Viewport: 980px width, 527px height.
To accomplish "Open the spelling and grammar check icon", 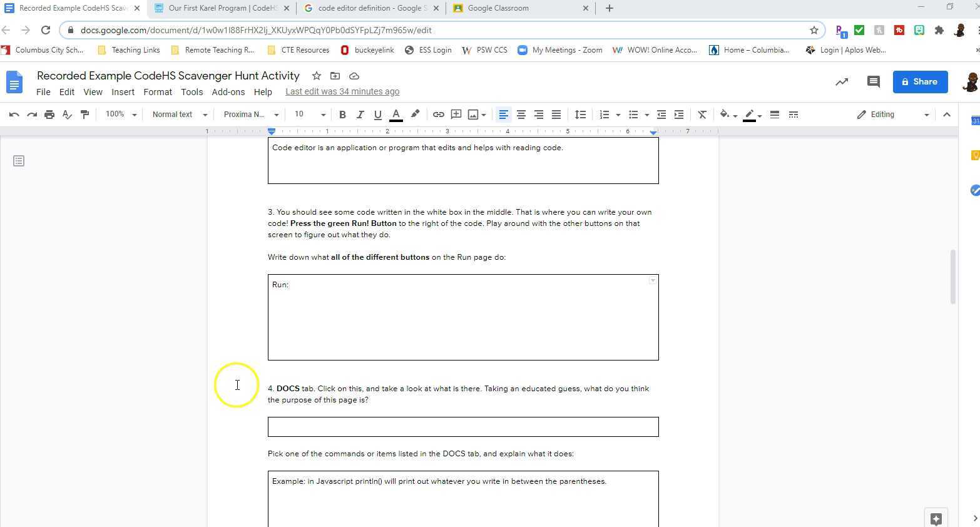I will pyautogui.click(x=67, y=115).
